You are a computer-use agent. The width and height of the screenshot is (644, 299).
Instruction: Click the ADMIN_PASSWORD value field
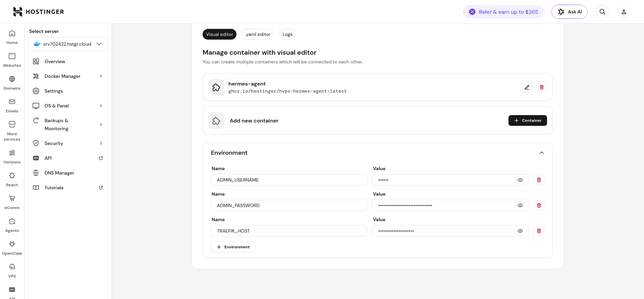[450, 205]
